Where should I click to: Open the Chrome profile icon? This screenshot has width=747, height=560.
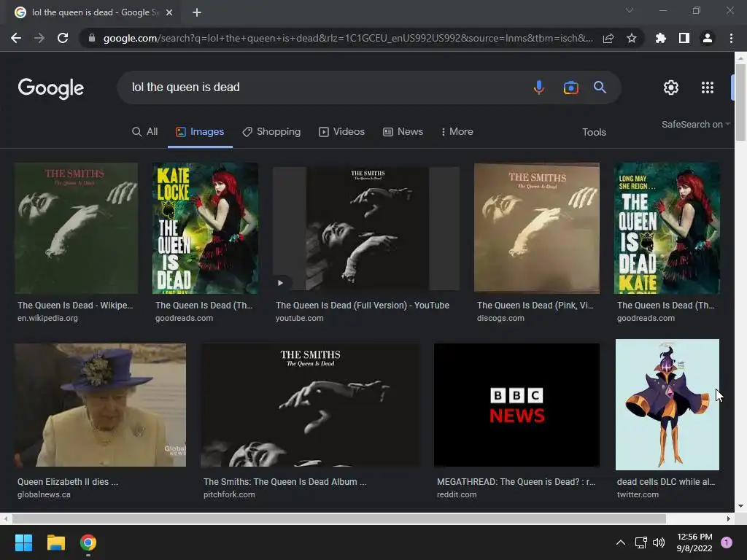708,38
